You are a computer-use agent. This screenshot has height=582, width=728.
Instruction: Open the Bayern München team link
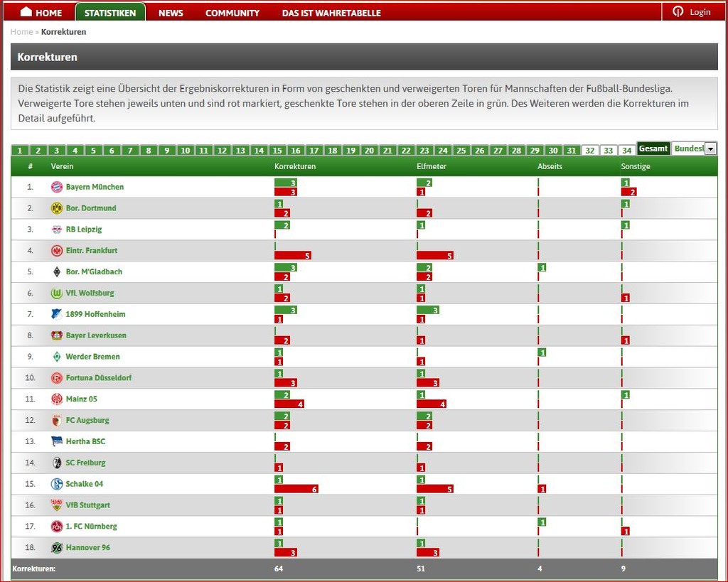pyautogui.click(x=95, y=187)
